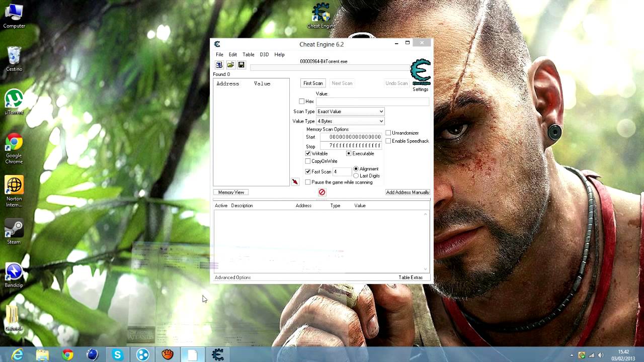Open Internet Explorer in taskbar
The height and width of the screenshot is (362, 644).
click(x=17, y=355)
